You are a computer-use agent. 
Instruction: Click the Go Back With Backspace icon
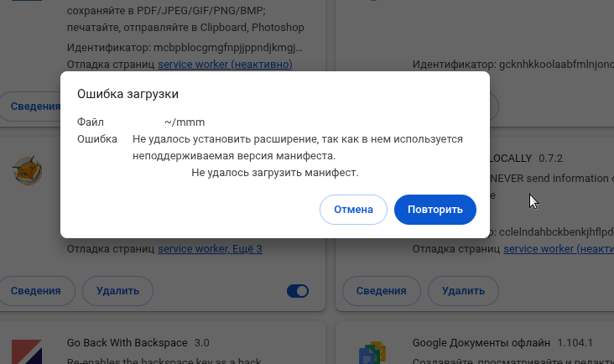[x=27, y=352]
